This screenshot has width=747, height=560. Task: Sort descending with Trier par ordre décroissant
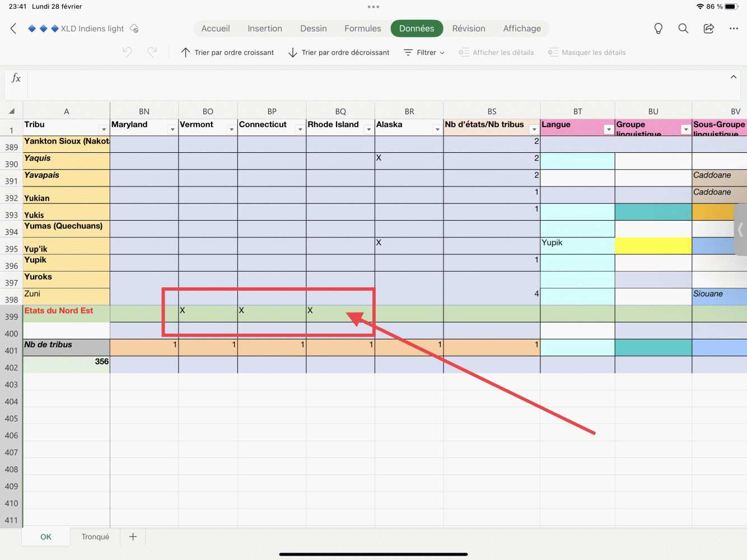click(x=339, y=53)
